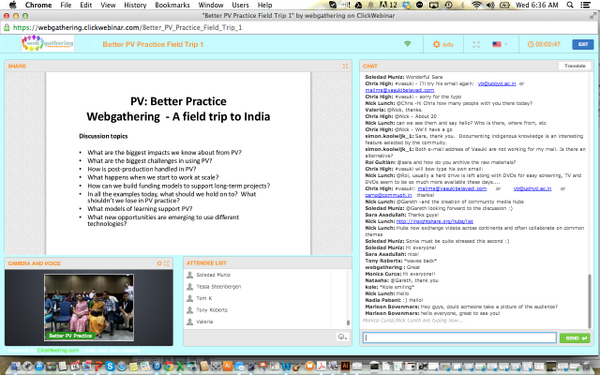Screen dimensions: 600x375
Task: Click the chat panel scrollbar
Action: click(589, 300)
